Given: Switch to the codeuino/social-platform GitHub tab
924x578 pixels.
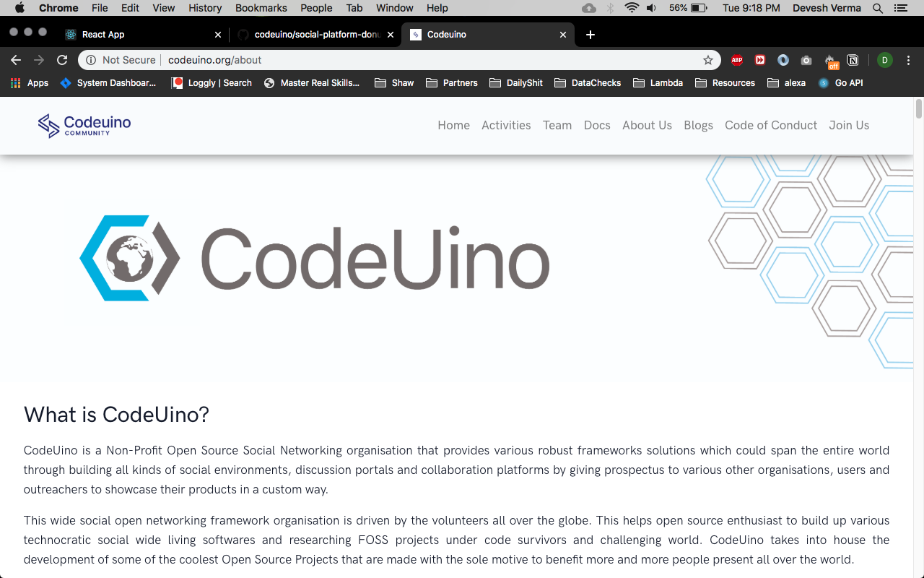Looking at the screenshot, I should coord(315,35).
